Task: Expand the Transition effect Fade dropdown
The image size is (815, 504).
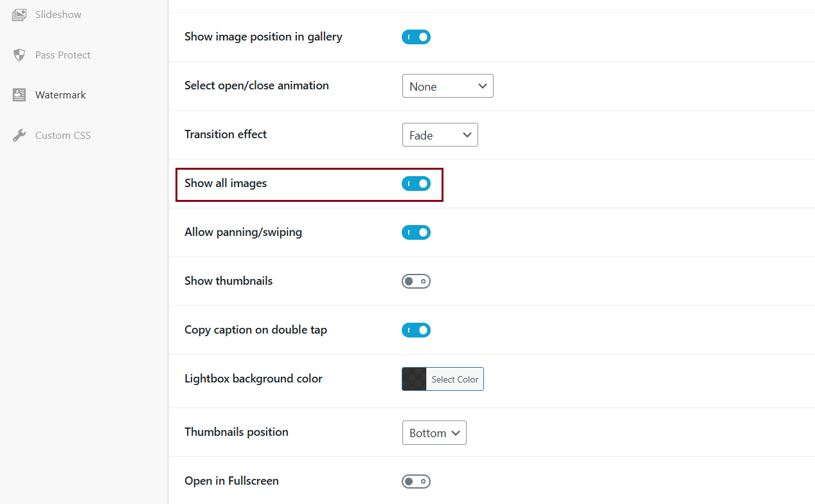Action: [x=440, y=135]
